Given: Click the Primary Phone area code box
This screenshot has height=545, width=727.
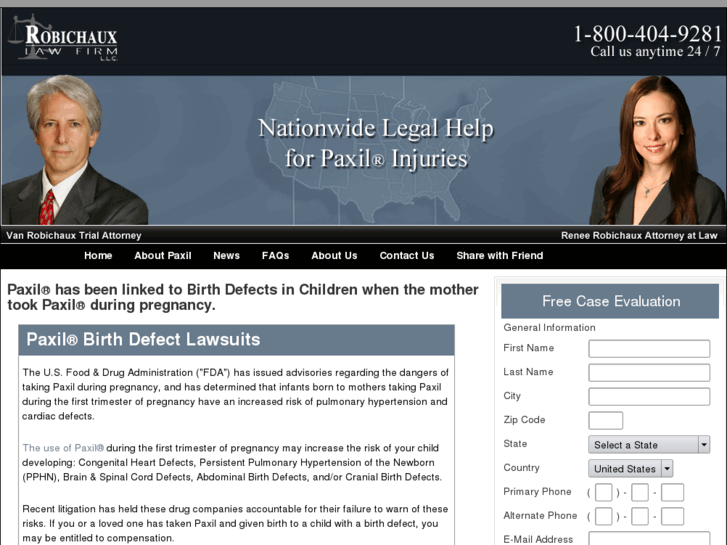Looking at the screenshot, I should 603,492.
